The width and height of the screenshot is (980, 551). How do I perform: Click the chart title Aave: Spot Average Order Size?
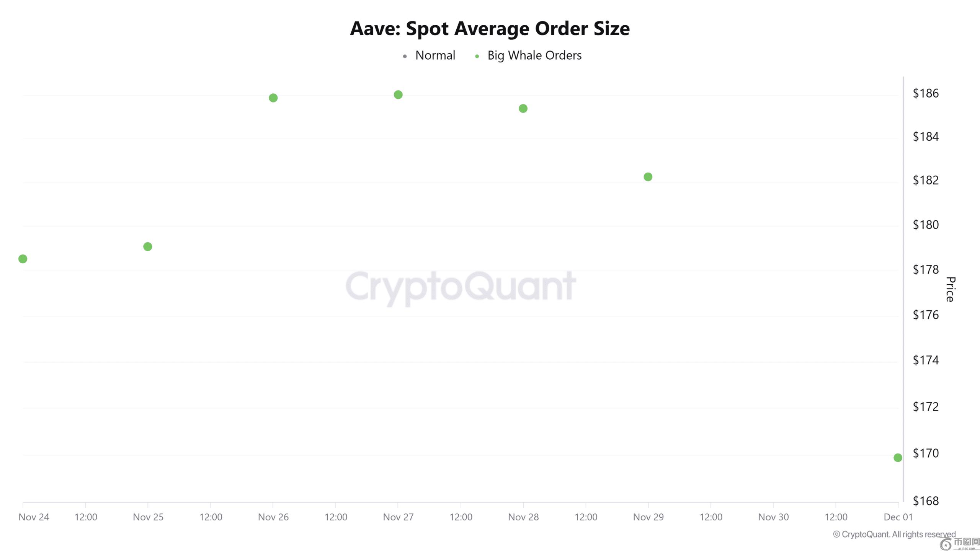(x=490, y=28)
